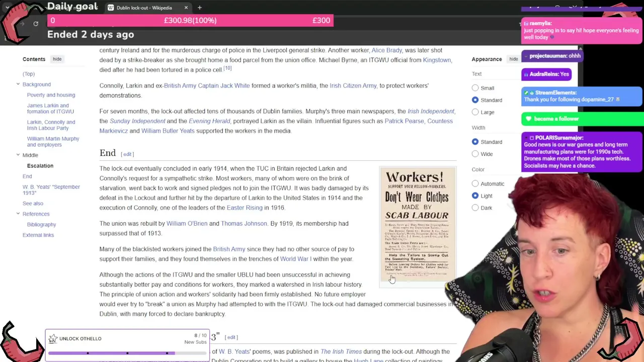Open the Thomas Johnson link
Viewport: 644px width, 362px height.
[x=244, y=223]
